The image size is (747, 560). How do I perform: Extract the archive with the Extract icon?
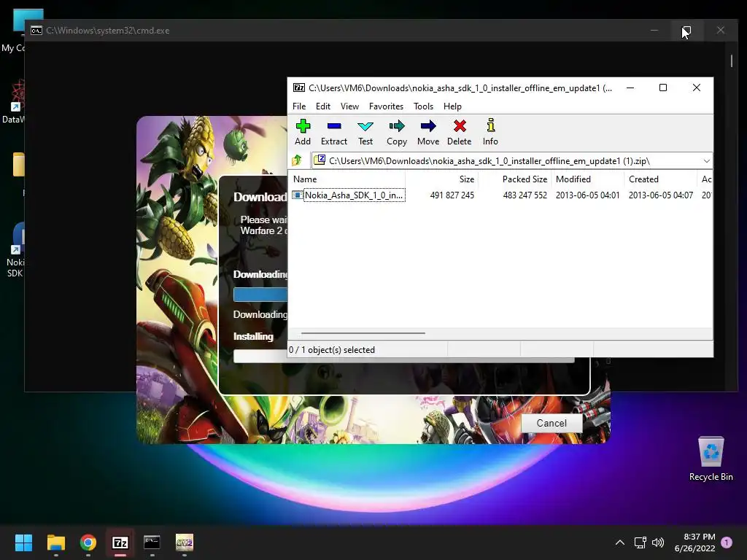(x=334, y=133)
